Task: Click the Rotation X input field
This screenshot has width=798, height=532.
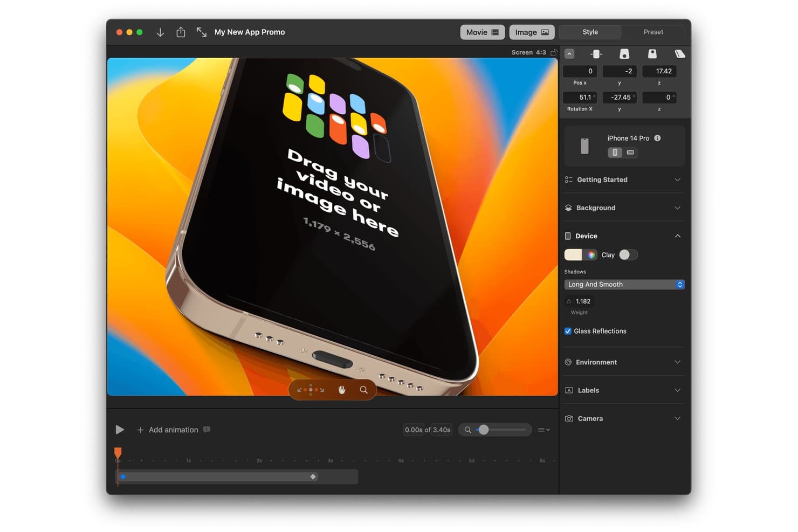Action: click(x=580, y=98)
